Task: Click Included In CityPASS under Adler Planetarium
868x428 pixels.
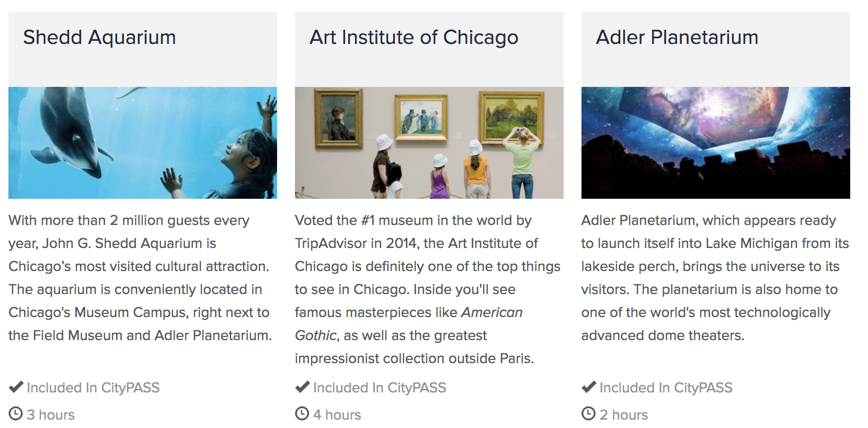Action: tap(666, 388)
